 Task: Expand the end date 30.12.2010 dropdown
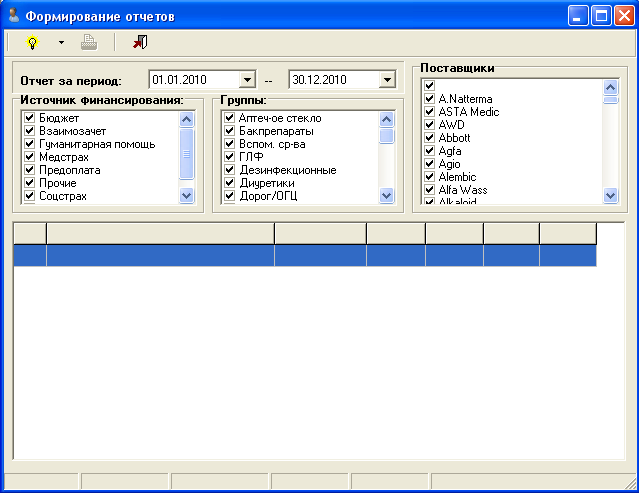[x=388, y=80]
